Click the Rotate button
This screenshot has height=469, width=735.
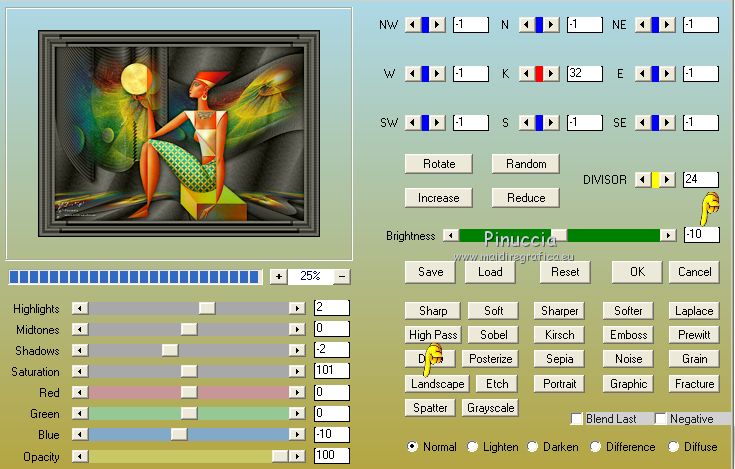click(x=439, y=164)
